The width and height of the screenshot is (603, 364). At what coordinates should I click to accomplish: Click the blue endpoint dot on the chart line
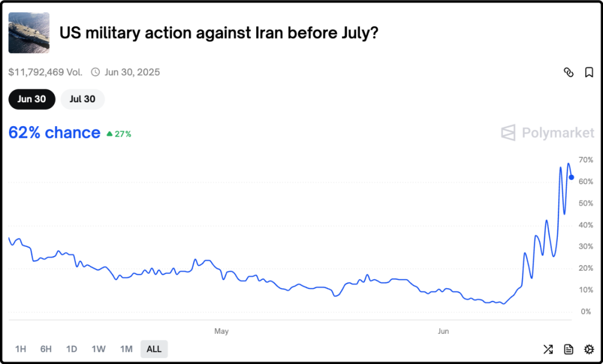(x=571, y=178)
